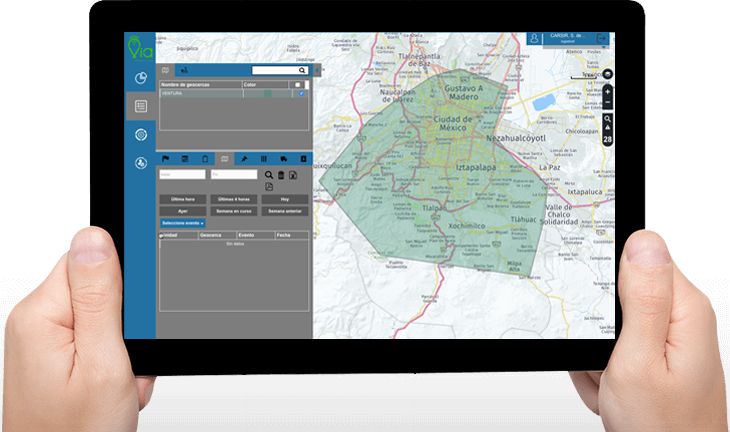
Task: Click the 'Semana anterior' button
Action: (x=284, y=211)
